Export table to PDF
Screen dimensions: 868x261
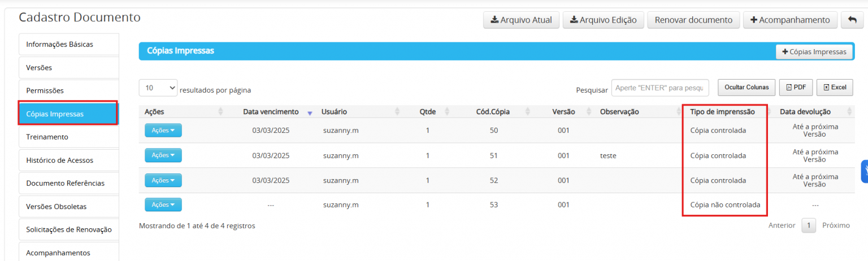pyautogui.click(x=796, y=88)
